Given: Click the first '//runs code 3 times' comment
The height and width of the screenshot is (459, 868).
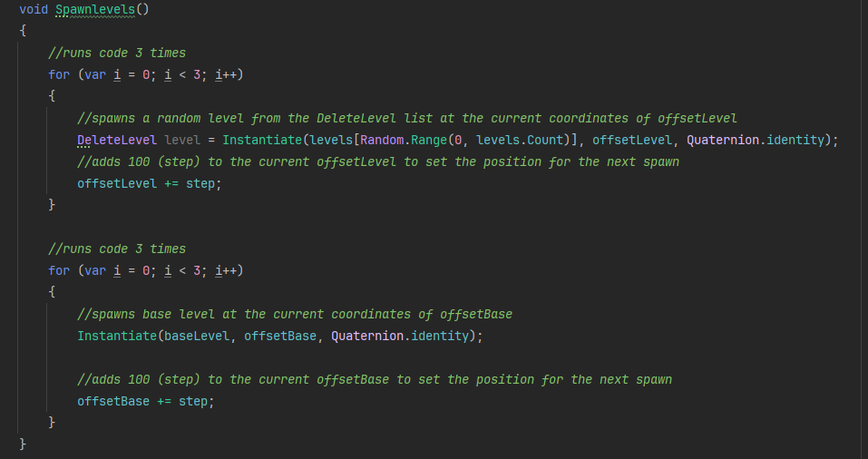Looking at the screenshot, I should [117, 53].
